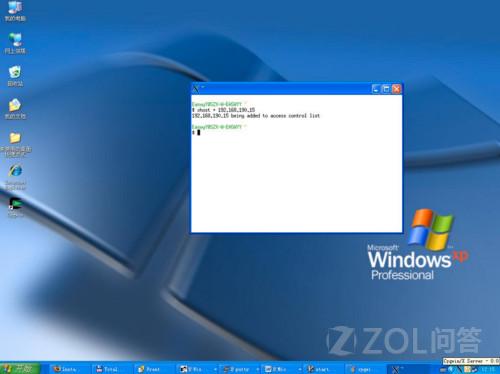Maximize the X terminal window
Viewport: 500px width, 374px height.
click(x=386, y=89)
